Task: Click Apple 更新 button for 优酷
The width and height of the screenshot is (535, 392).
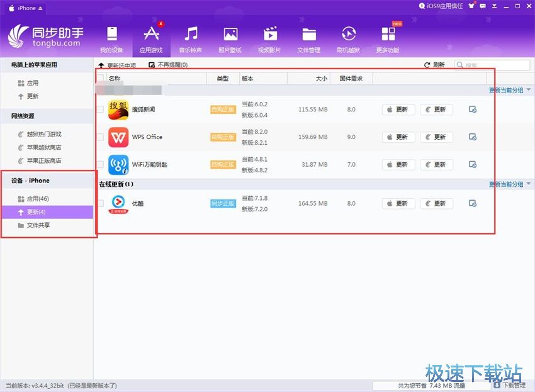Action: (x=398, y=203)
